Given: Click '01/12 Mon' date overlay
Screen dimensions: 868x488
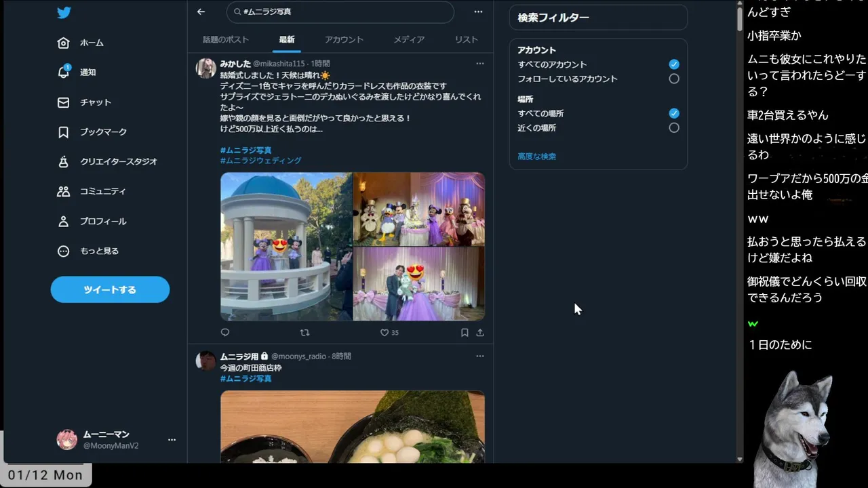Looking at the screenshot, I should [45, 475].
